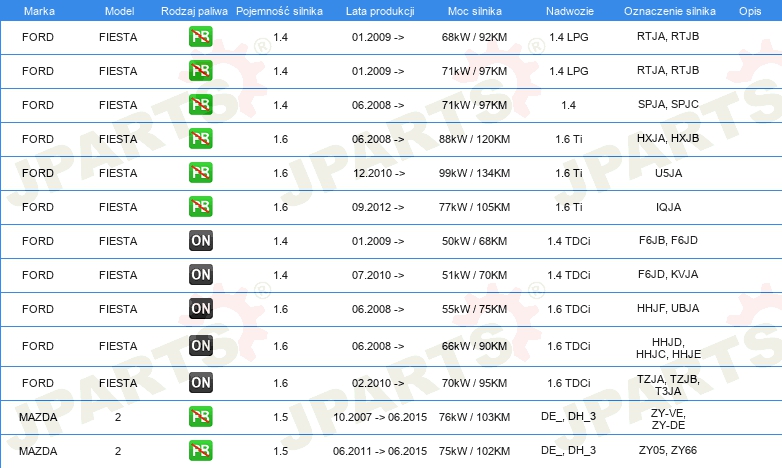Viewport: 782px width, 468px height.
Task: Click the petrol icon in the U5JA row
Action: [200, 173]
